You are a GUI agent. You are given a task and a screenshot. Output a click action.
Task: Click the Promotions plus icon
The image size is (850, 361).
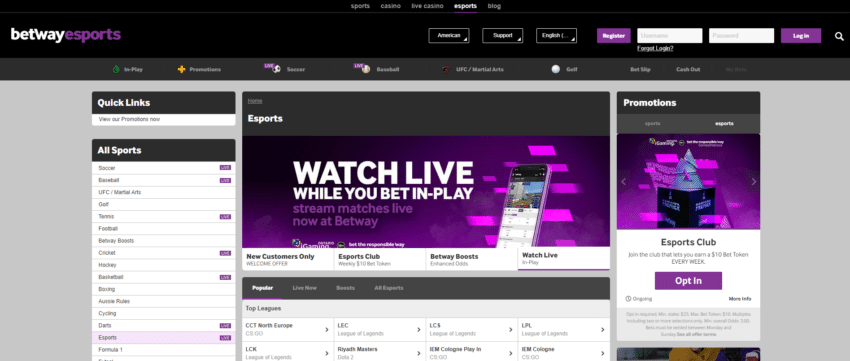[x=182, y=69]
